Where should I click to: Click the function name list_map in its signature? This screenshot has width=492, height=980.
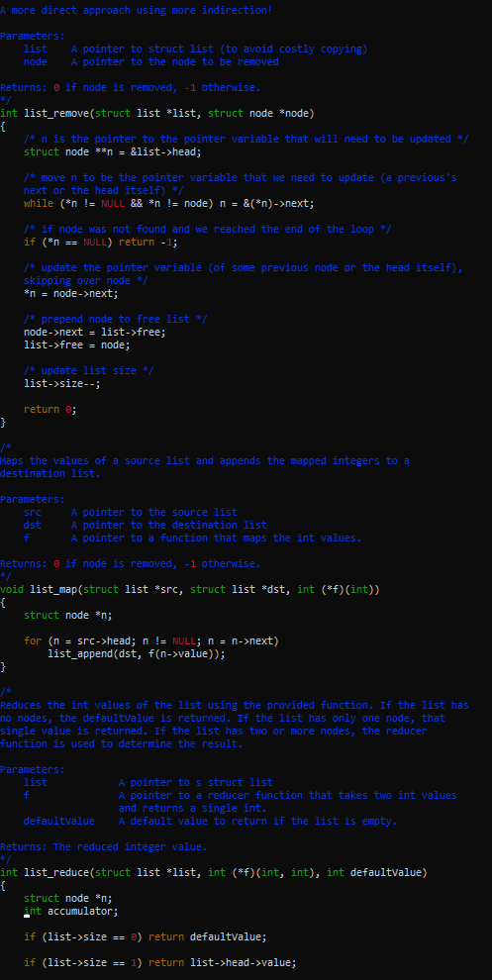pyautogui.click(x=53, y=589)
